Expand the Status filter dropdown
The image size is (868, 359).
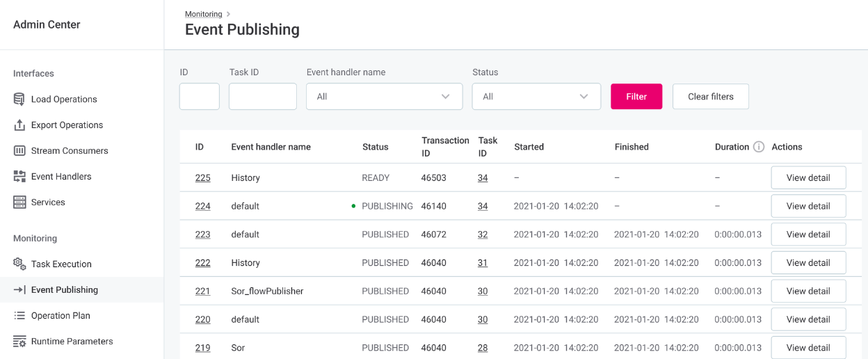(x=536, y=97)
